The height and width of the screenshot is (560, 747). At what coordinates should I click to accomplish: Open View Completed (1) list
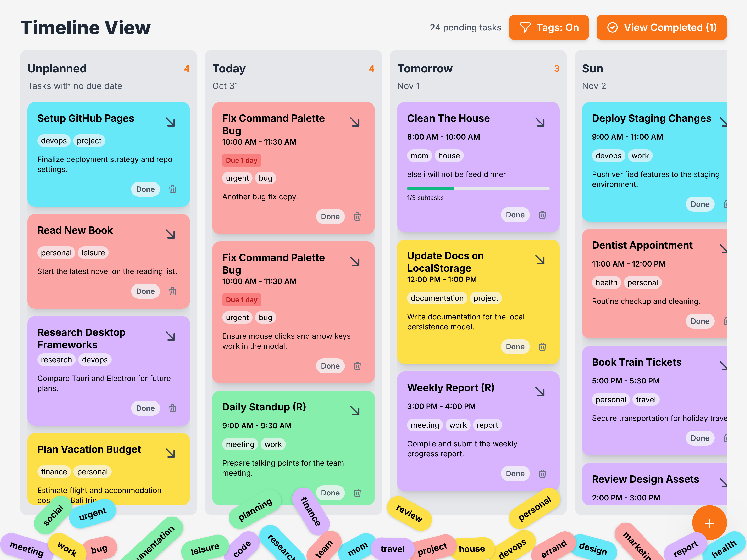pyautogui.click(x=662, y=27)
